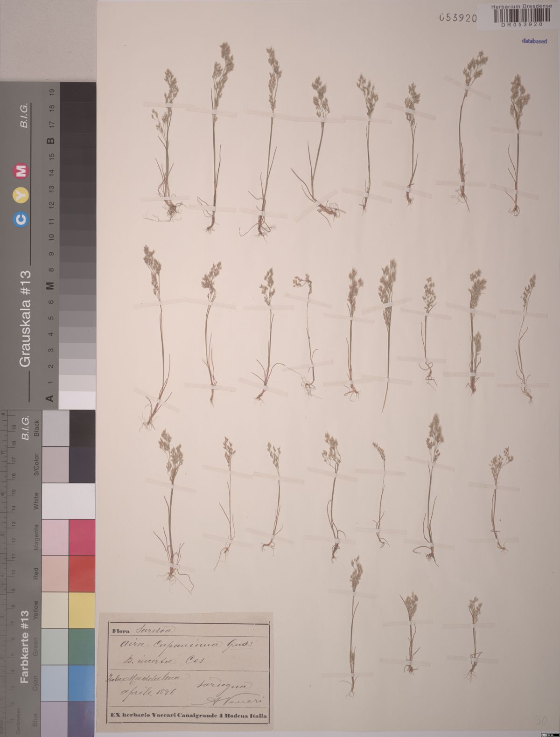The height and width of the screenshot is (737, 560).
Task: Click the saturated green color patch
Action: [82, 647]
